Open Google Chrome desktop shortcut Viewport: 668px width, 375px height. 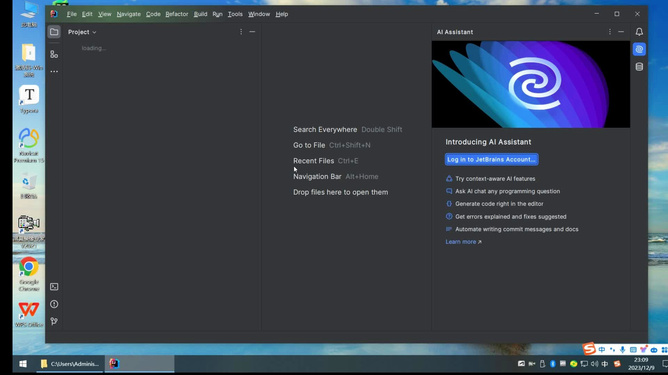pyautogui.click(x=29, y=274)
